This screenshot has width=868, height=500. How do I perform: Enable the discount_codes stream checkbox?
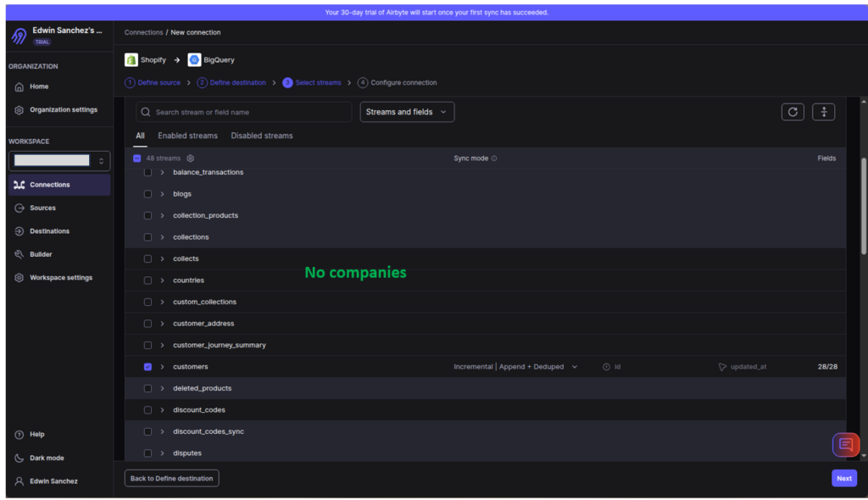147,409
